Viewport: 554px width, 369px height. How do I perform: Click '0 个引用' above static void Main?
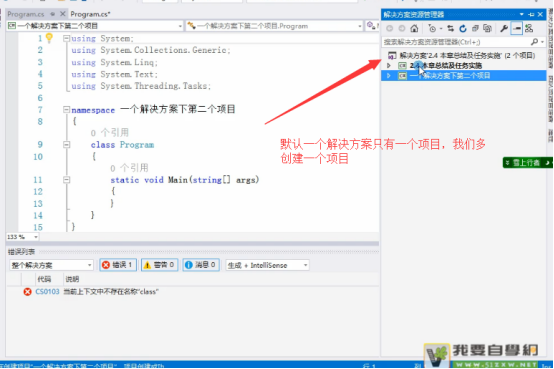(x=129, y=168)
